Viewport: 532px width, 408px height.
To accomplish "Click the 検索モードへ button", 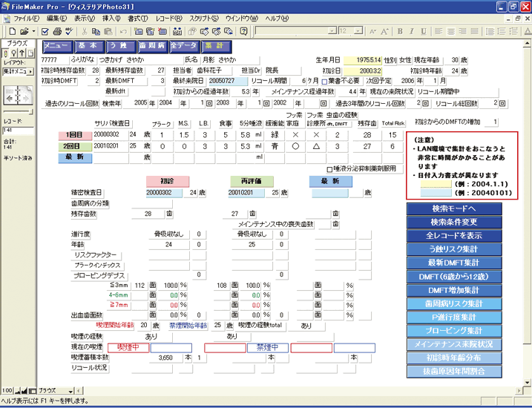I will tap(463, 209).
